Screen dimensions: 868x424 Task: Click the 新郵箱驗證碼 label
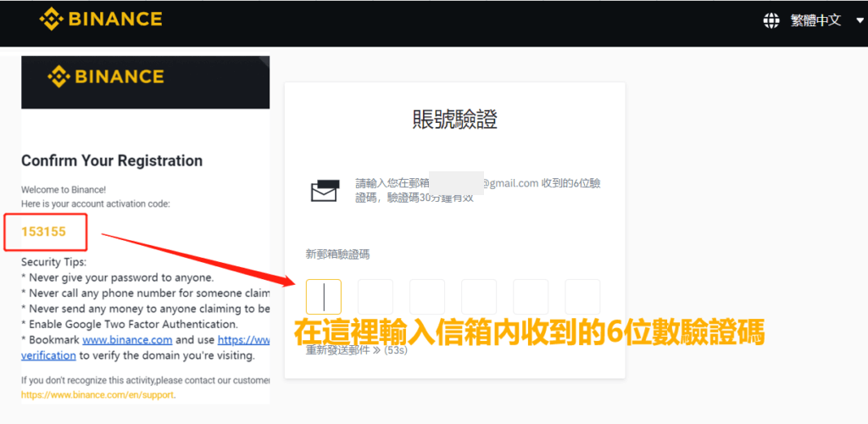pos(337,254)
